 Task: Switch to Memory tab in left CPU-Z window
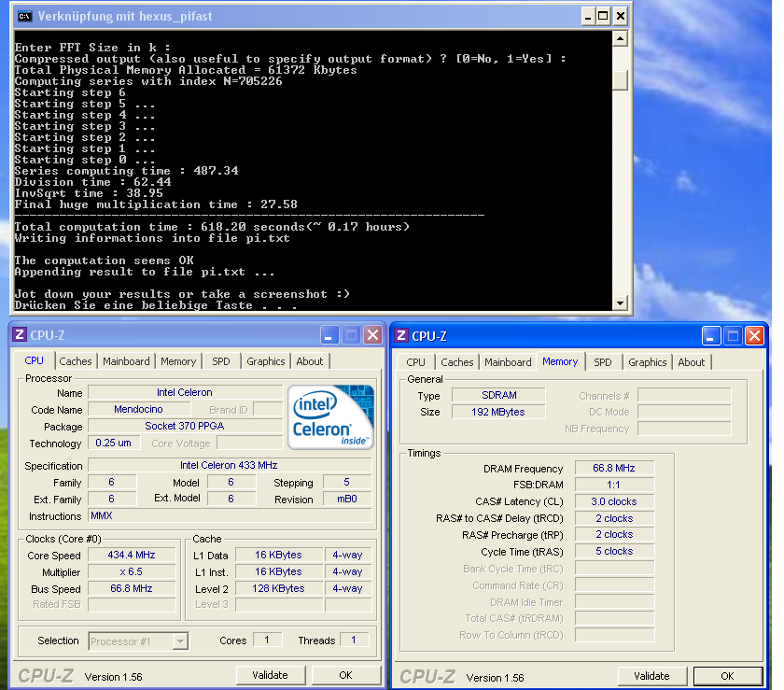(178, 361)
